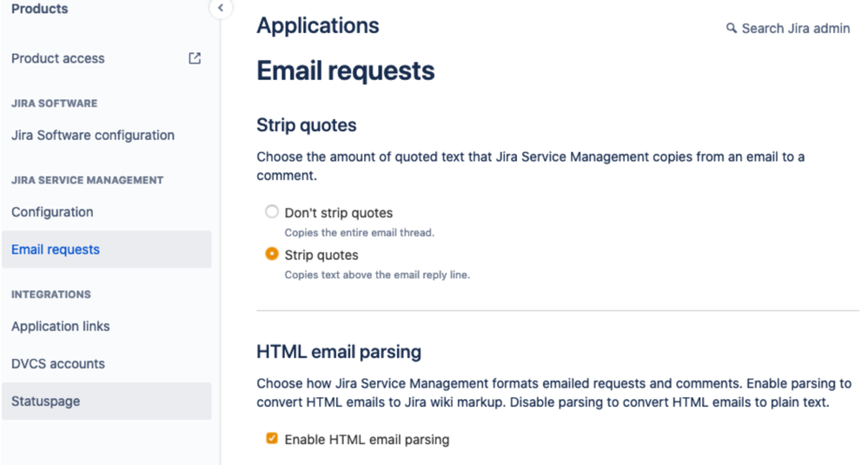This screenshot has width=868, height=465.
Task: Collapse the sidebar with the chevron button
Action: (x=221, y=8)
